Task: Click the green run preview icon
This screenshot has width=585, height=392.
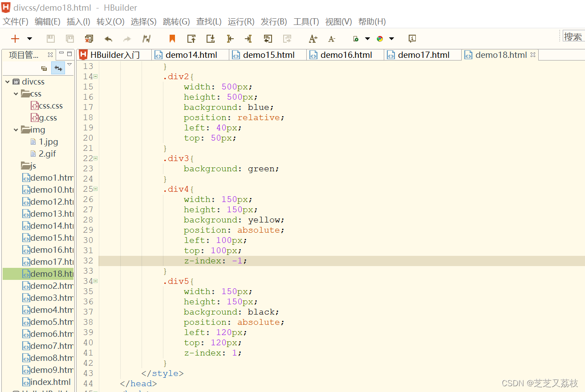Action: coord(356,39)
